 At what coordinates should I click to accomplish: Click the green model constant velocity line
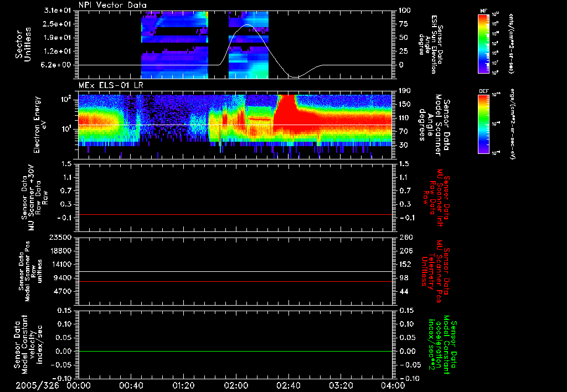click(x=235, y=351)
